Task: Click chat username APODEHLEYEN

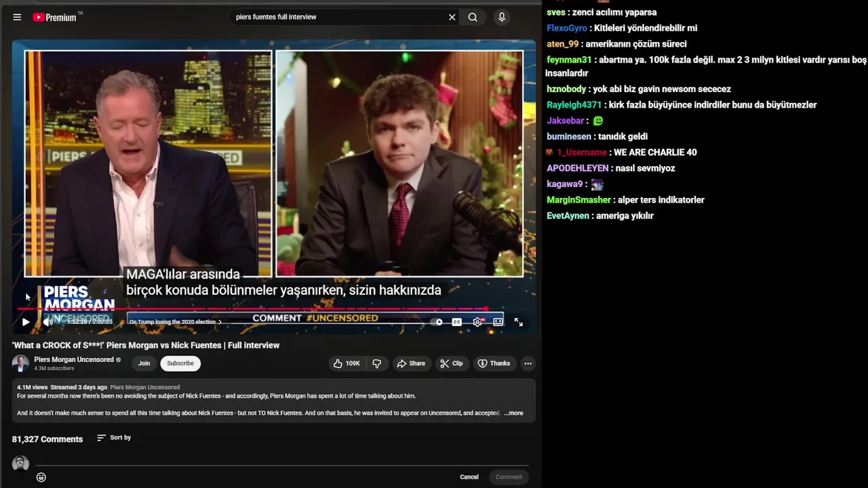Action: tap(577, 168)
